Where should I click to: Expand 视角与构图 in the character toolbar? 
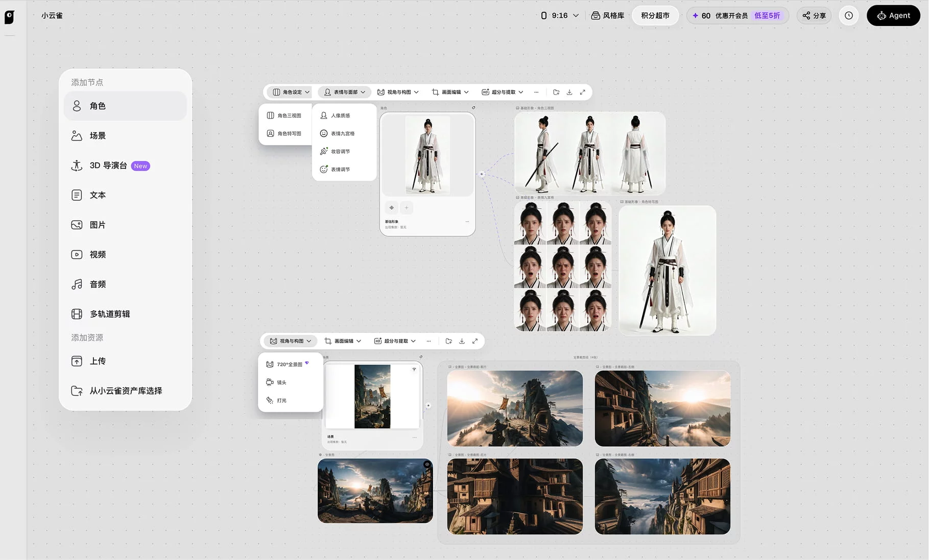click(x=398, y=92)
